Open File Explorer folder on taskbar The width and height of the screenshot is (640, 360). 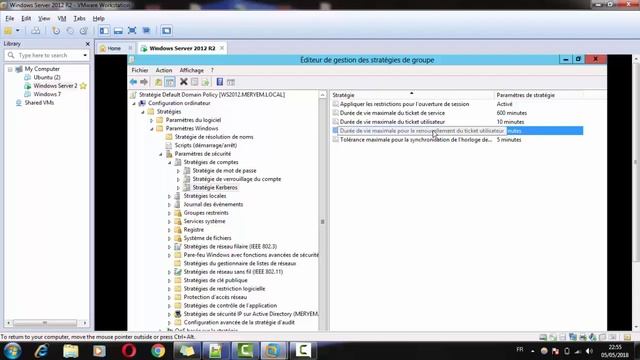click(71, 351)
